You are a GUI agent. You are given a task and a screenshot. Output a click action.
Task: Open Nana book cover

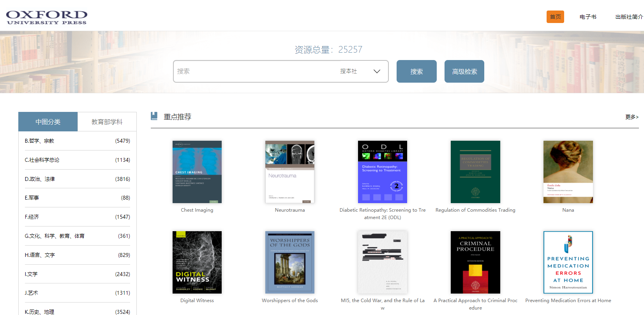568,172
